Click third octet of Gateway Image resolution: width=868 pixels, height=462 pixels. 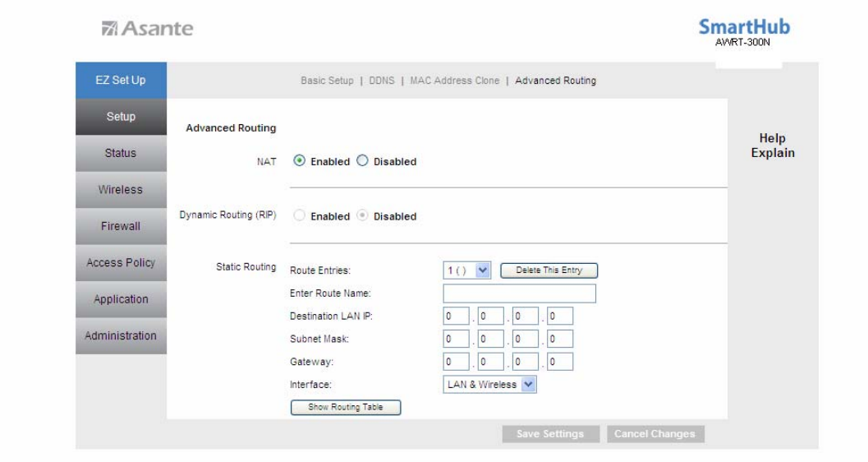click(x=526, y=362)
